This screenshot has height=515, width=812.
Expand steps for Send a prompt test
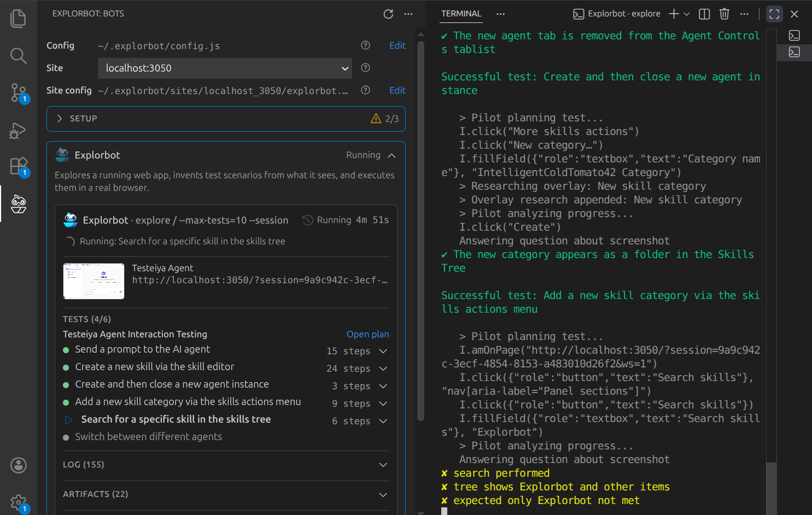[383, 351]
